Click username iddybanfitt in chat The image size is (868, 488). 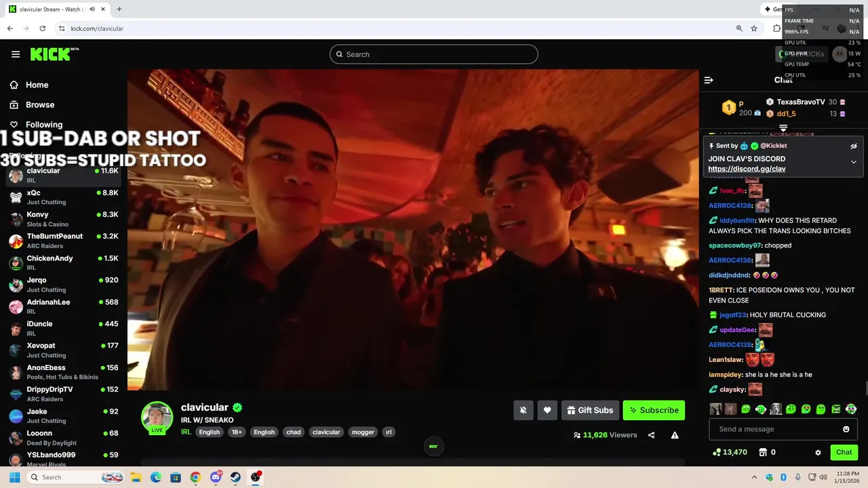tap(736, 220)
